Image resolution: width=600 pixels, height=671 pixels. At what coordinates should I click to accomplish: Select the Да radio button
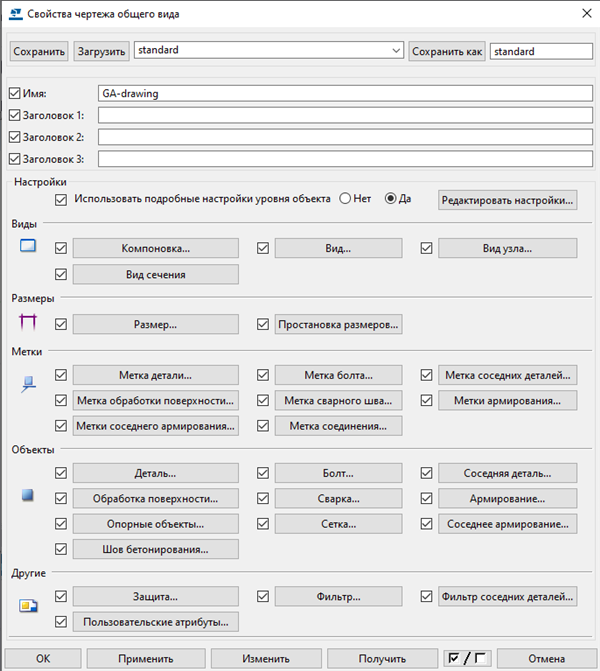click(x=391, y=199)
